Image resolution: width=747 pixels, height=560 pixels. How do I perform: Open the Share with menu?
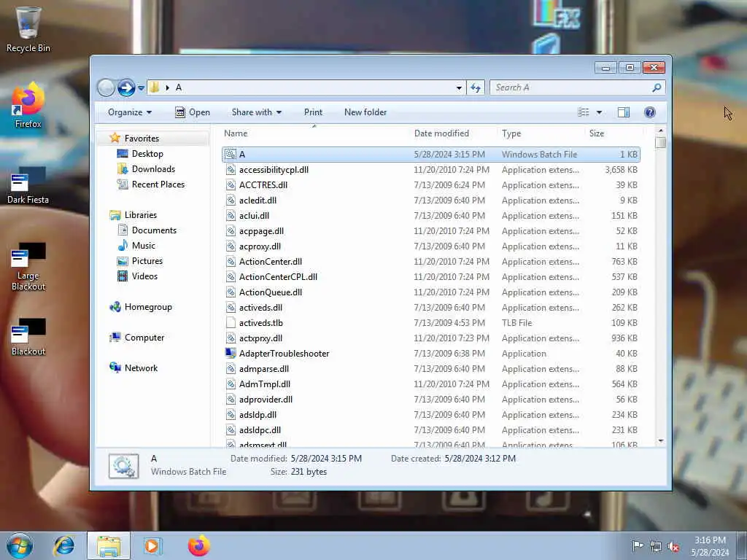[x=256, y=112]
